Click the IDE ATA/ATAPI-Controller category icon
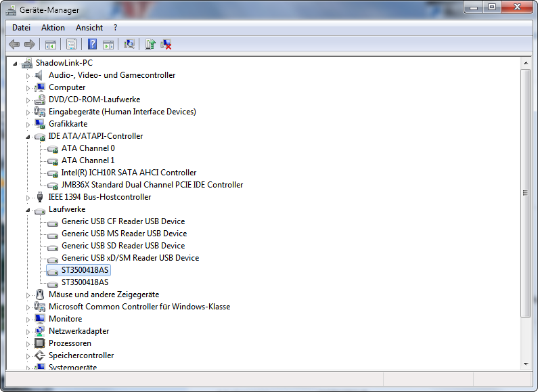Screen dimensions: 538x392 tap(40, 137)
